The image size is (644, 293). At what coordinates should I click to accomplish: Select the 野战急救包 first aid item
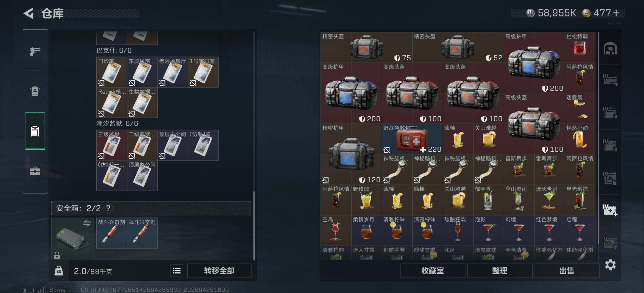click(412, 139)
